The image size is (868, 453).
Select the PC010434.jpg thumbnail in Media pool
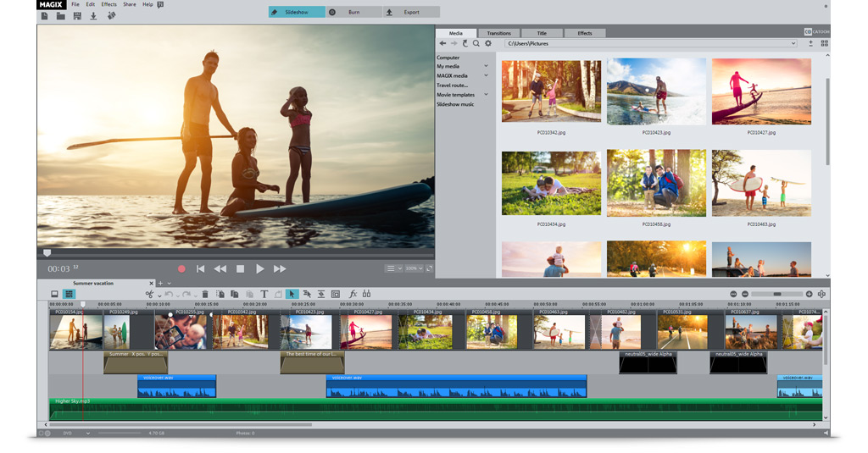(x=551, y=183)
